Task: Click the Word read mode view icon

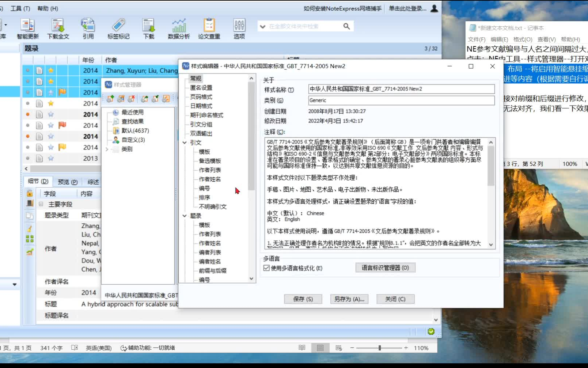Action: tap(302, 348)
